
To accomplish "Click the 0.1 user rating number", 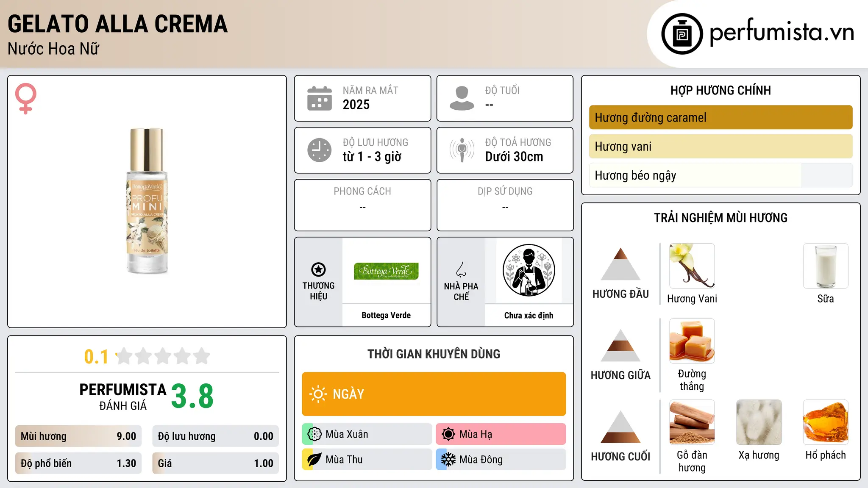I will [96, 357].
